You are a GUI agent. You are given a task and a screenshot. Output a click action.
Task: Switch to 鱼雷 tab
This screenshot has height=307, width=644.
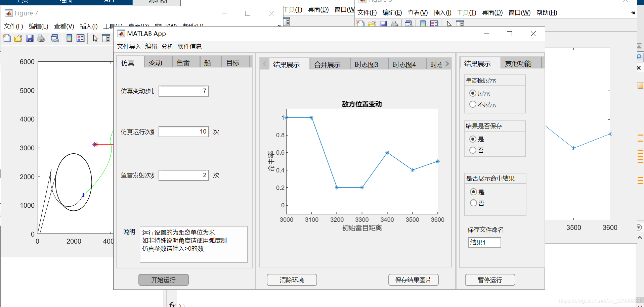186,62
